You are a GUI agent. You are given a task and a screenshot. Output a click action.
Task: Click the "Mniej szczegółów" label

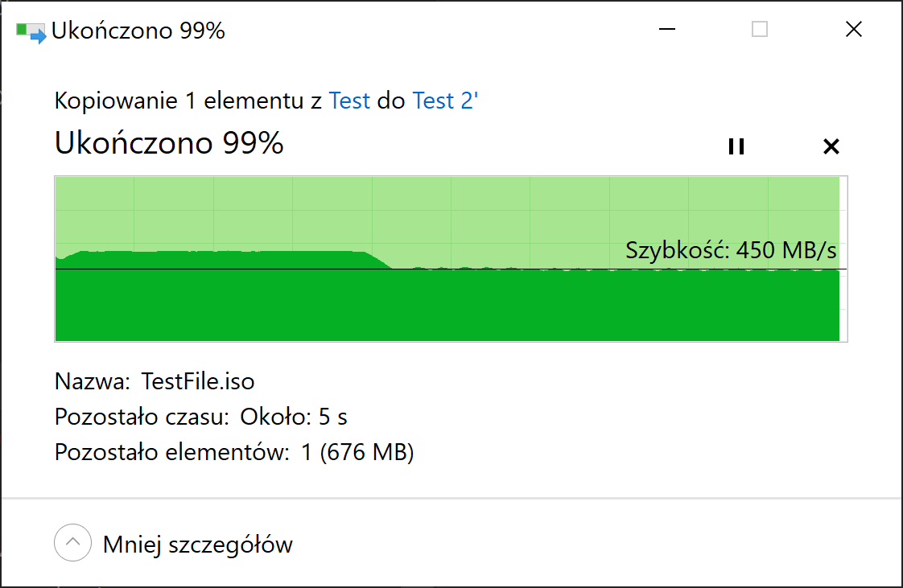pos(197,545)
